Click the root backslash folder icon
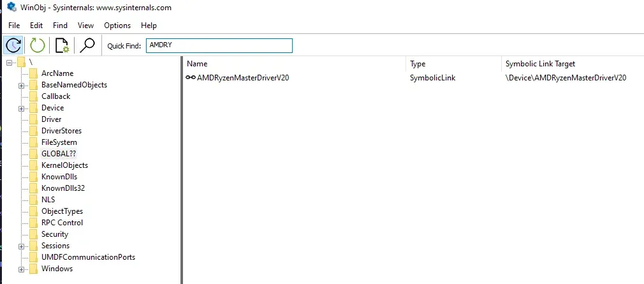This screenshot has height=284, width=644. pos(21,62)
